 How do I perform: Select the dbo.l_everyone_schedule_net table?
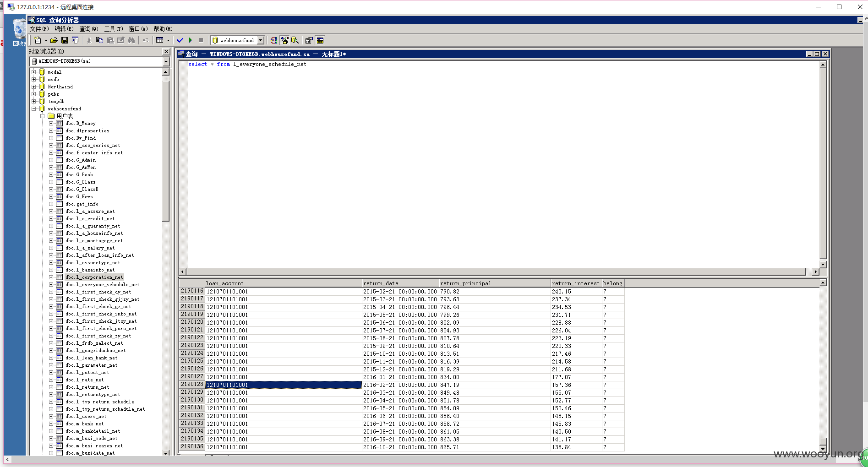pos(103,285)
